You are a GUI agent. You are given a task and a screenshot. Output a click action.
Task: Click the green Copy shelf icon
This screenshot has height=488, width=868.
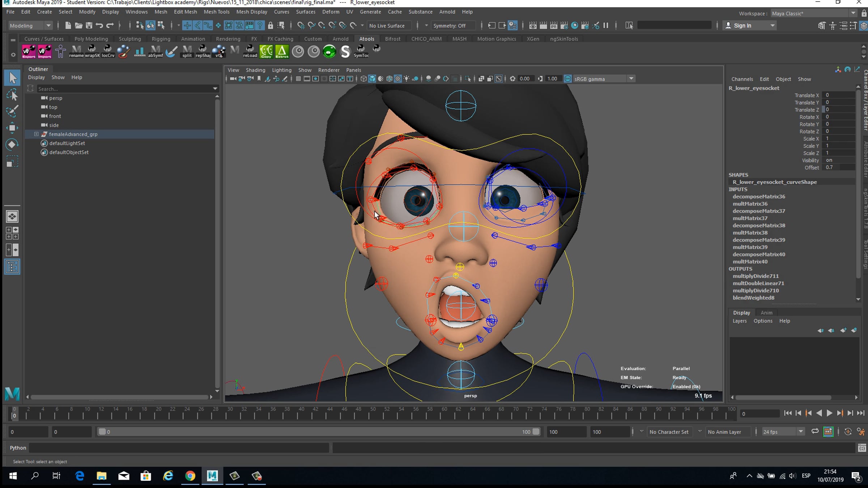click(266, 51)
